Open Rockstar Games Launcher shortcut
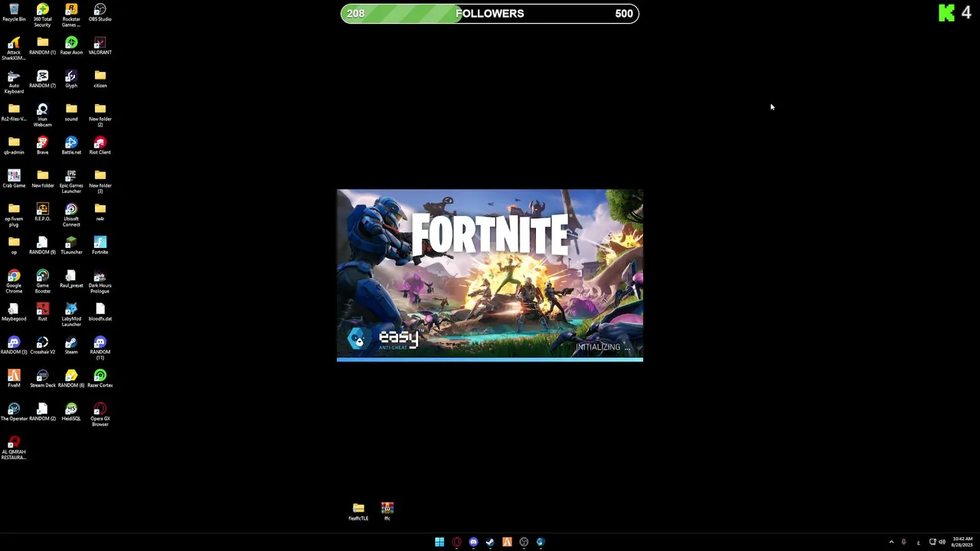 pyautogui.click(x=71, y=15)
